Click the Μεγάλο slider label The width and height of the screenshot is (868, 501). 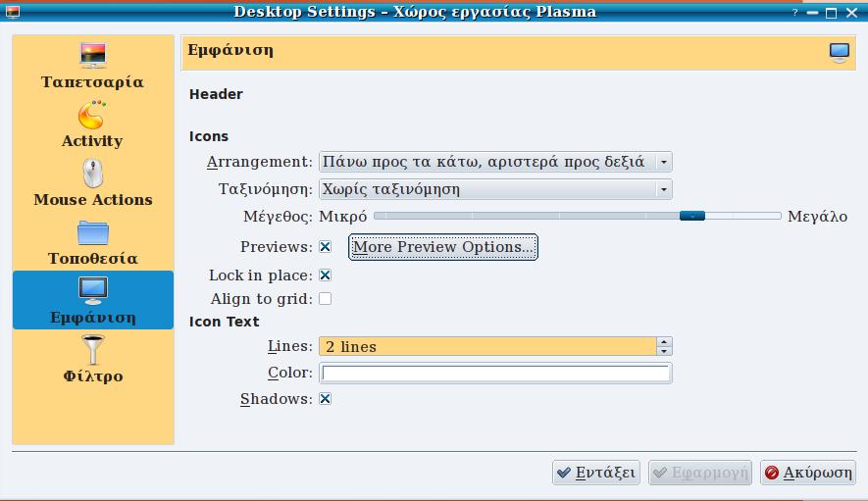pos(818,217)
